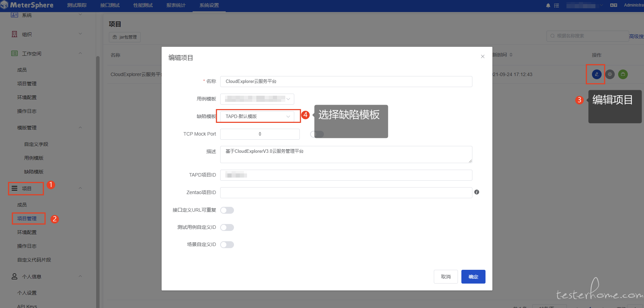The width and height of the screenshot is (644, 308).
Task: Open the workspace selector dropdown in header
Action: [x=585, y=5]
